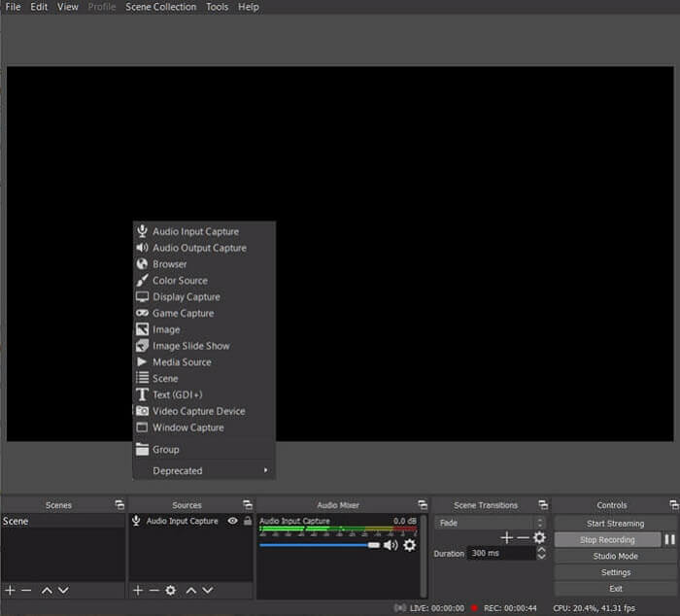This screenshot has height=616, width=680.
Task: Select Display Capture from the source menu
Action: [x=186, y=297]
